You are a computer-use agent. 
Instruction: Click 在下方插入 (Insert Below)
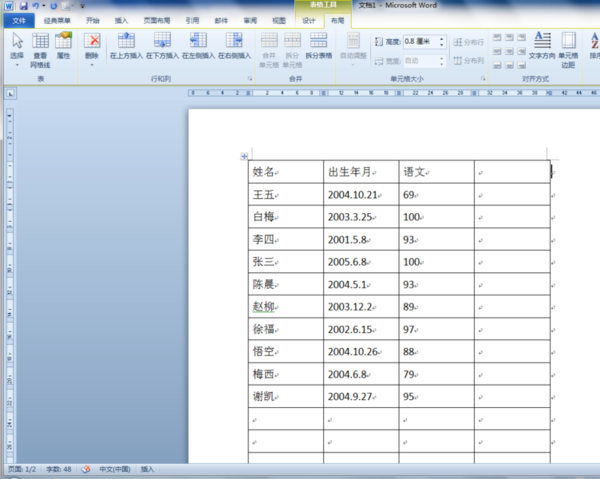[x=162, y=46]
